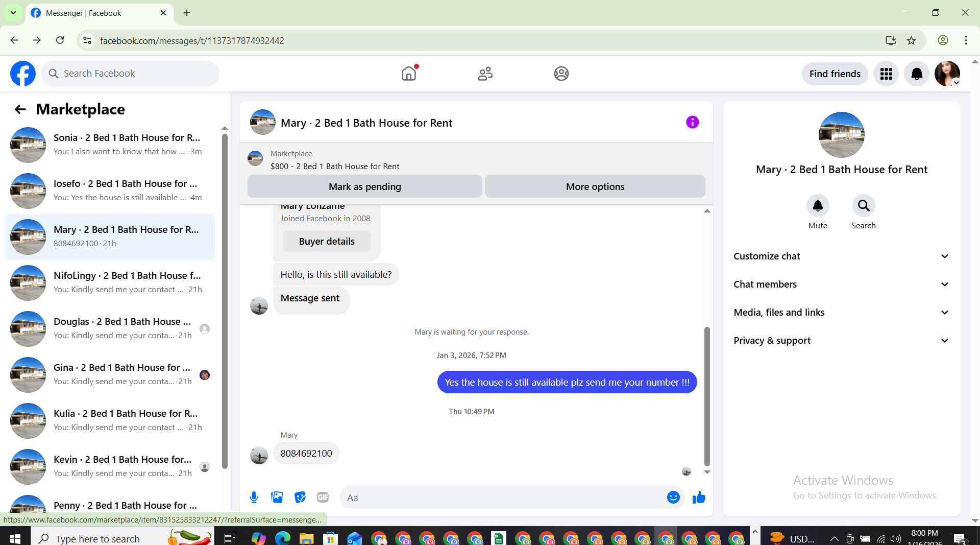The width and height of the screenshot is (980, 545).
Task: Open Chrome three-dot menu
Action: click(x=966, y=40)
